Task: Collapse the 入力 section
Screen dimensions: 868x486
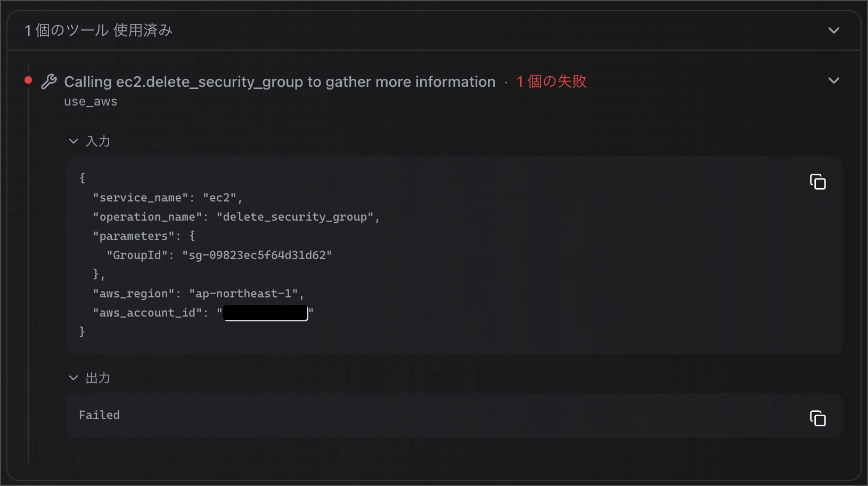Action: (73, 141)
